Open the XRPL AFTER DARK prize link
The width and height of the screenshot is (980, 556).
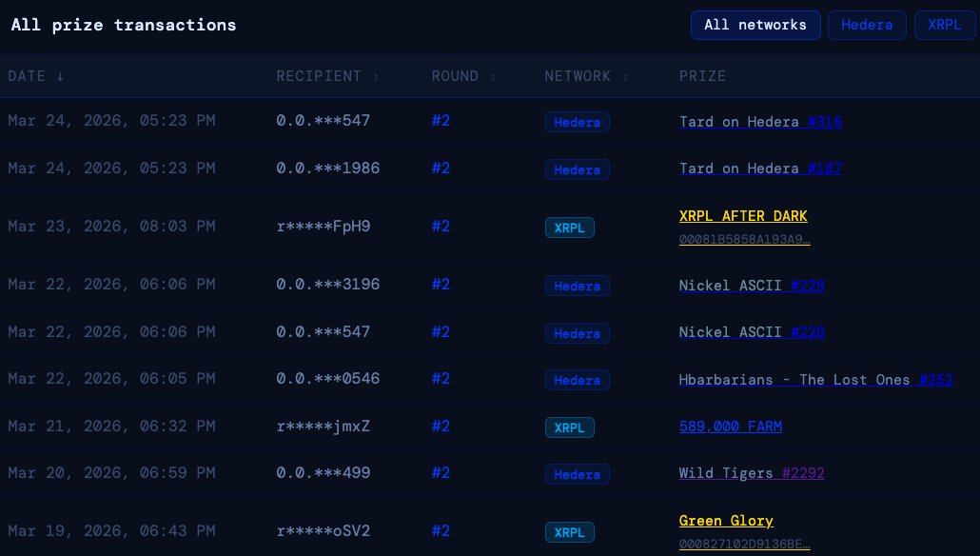743,216
